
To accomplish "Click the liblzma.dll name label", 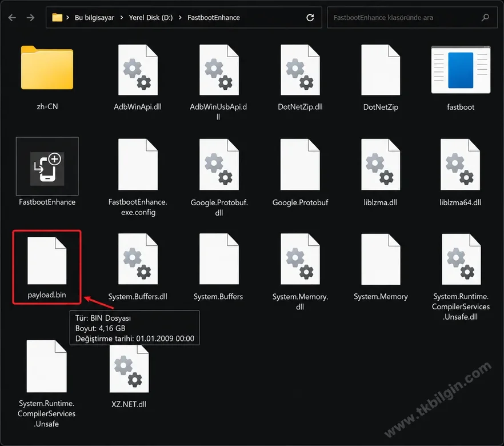I will 381,202.
